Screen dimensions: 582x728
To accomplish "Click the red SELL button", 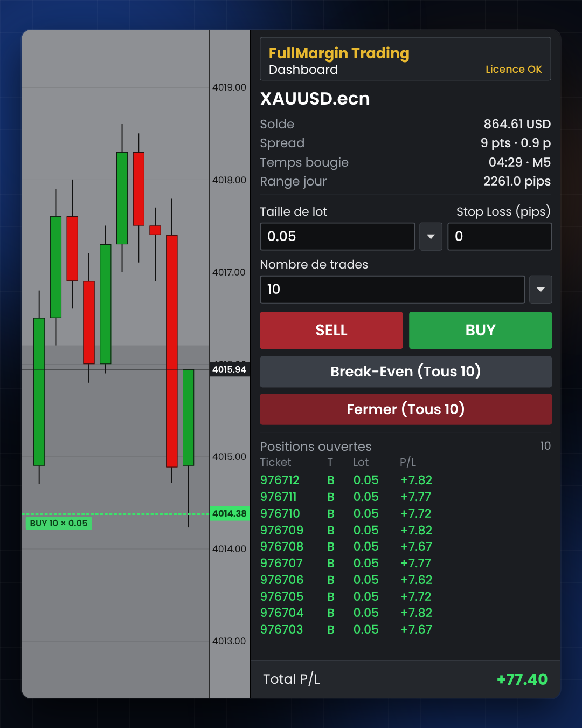I will click(331, 330).
